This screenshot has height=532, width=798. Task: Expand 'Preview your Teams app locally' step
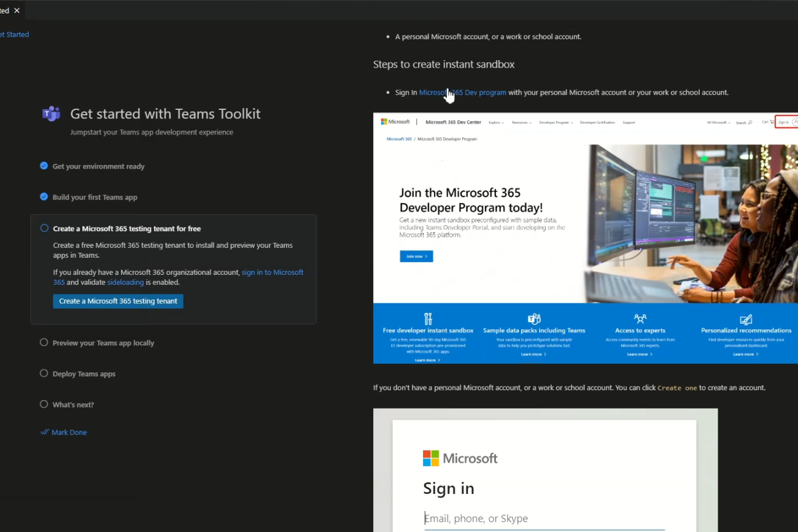click(103, 343)
